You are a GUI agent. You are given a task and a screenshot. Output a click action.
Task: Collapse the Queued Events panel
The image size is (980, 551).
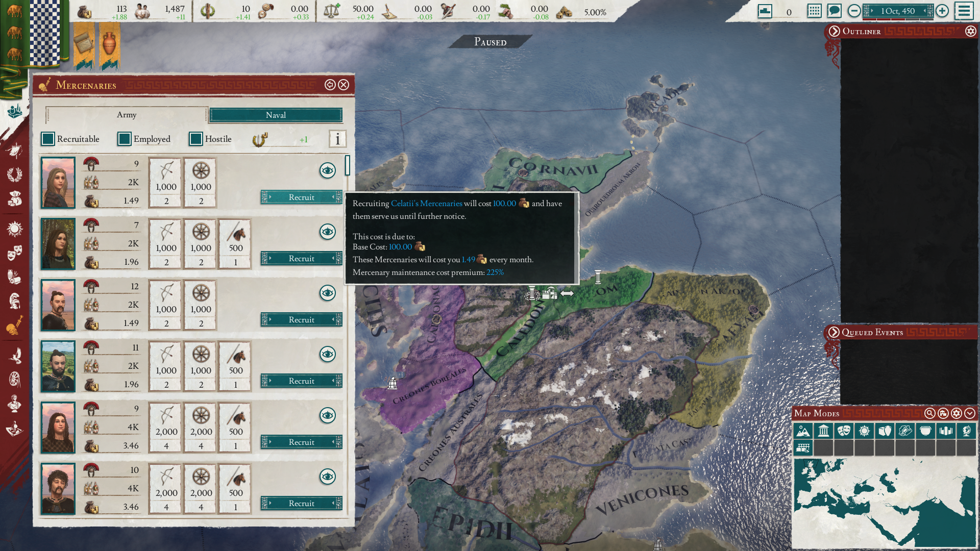834,332
